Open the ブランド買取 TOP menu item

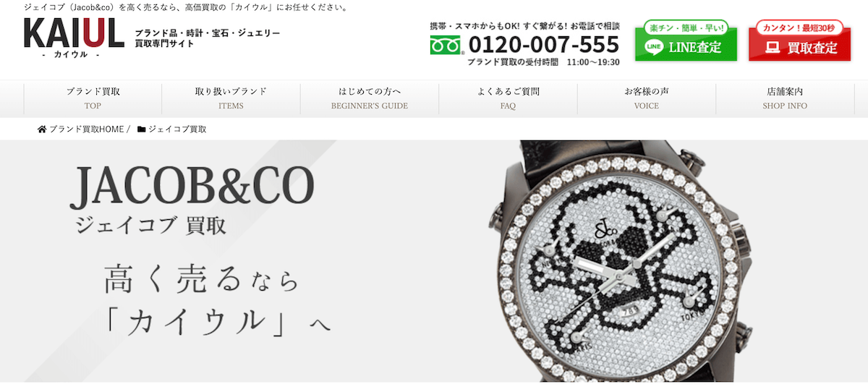pos(93,98)
